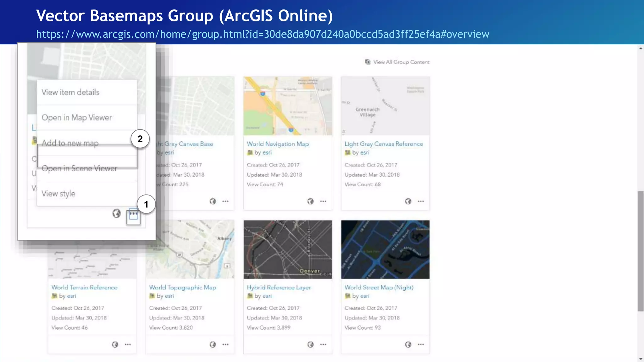Click globe icon for World Street Map (Night)

[408, 344]
